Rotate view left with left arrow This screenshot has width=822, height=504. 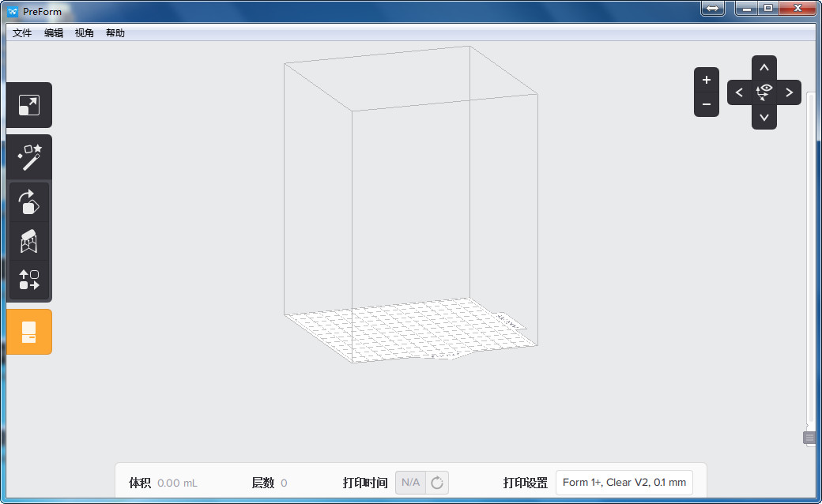[739, 92]
